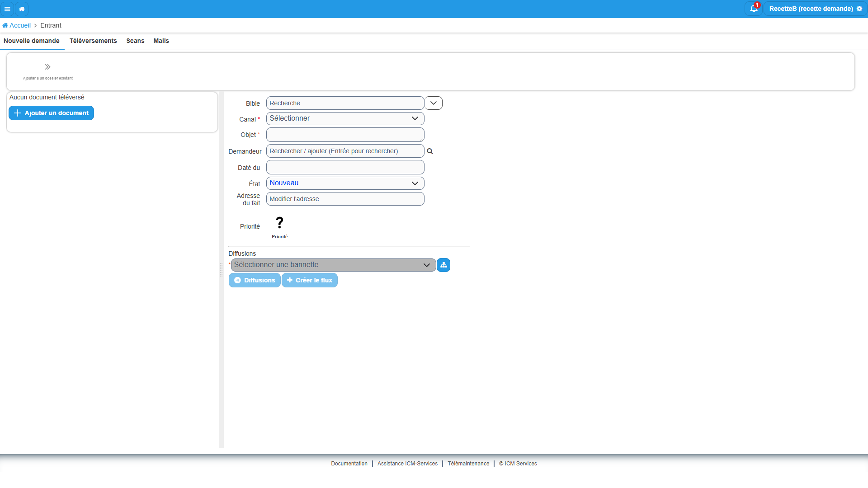This screenshot has height=488, width=868.
Task: Focus the Objet text area
Action: coord(345,135)
